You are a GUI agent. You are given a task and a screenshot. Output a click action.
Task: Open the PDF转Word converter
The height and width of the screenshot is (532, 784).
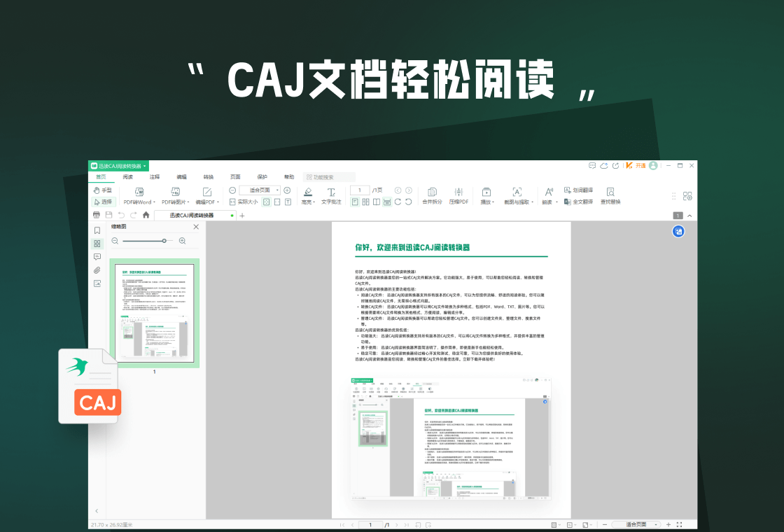(139, 196)
